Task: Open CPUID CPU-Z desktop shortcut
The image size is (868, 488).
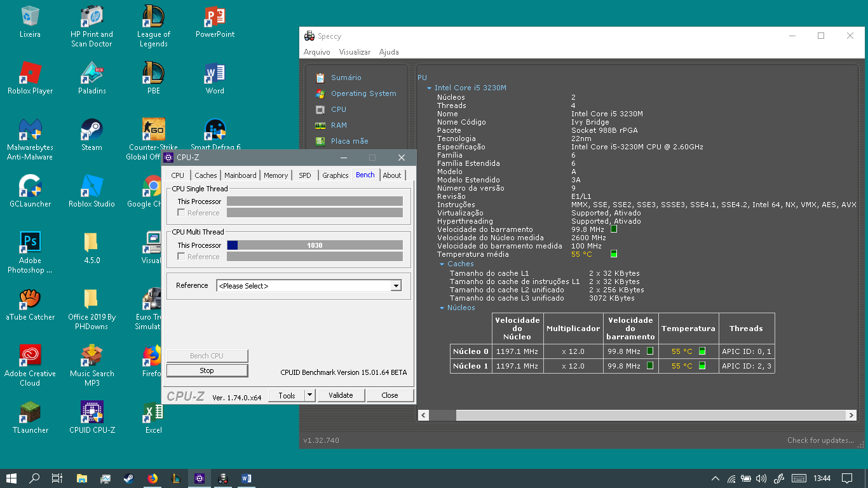Action: pos(92,418)
